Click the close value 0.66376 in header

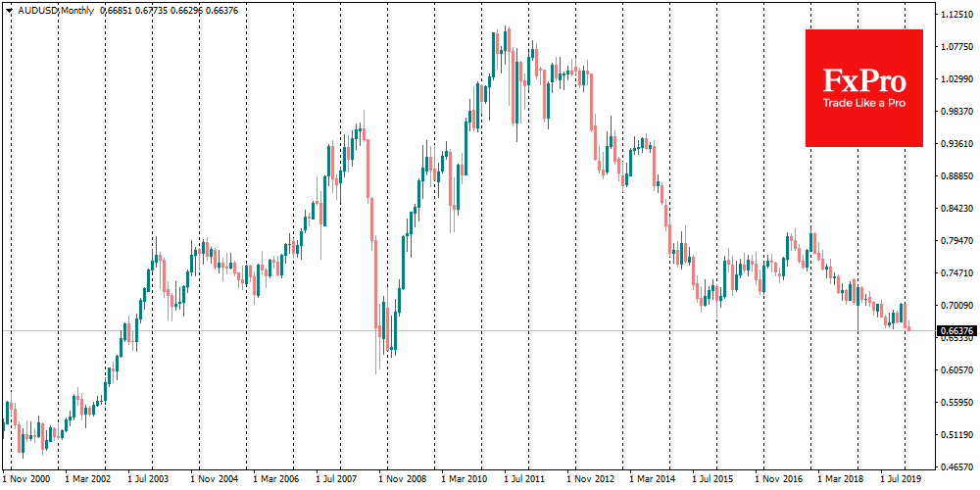click(x=223, y=10)
